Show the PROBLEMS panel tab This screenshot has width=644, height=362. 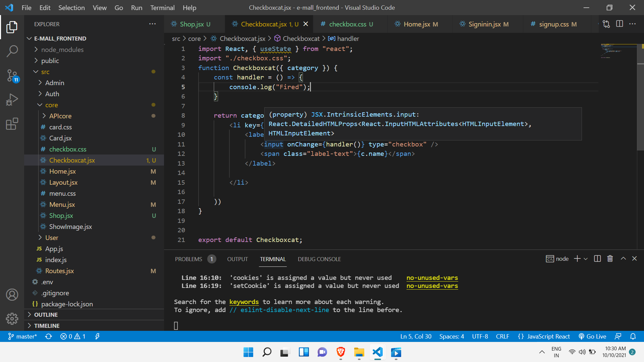tap(195, 259)
